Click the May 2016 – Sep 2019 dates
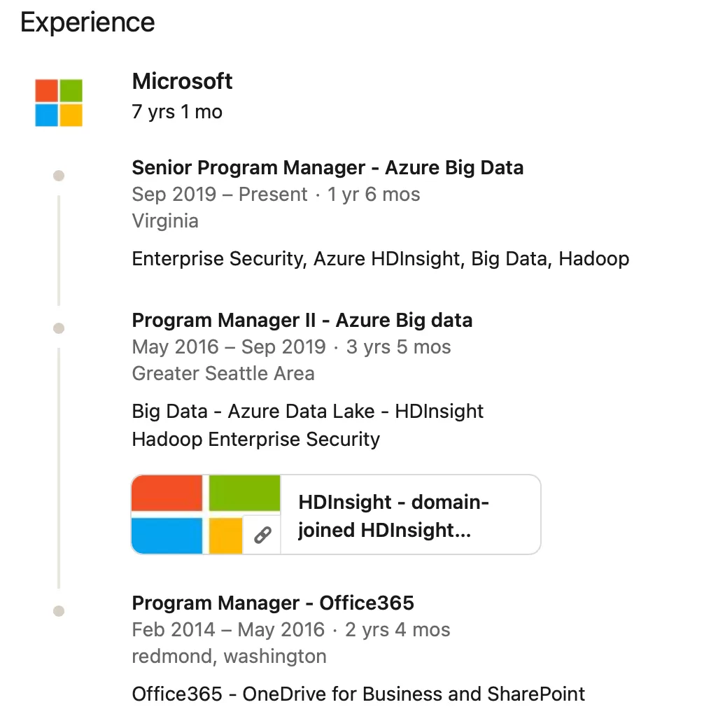The width and height of the screenshot is (718, 728). click(229, 346)
